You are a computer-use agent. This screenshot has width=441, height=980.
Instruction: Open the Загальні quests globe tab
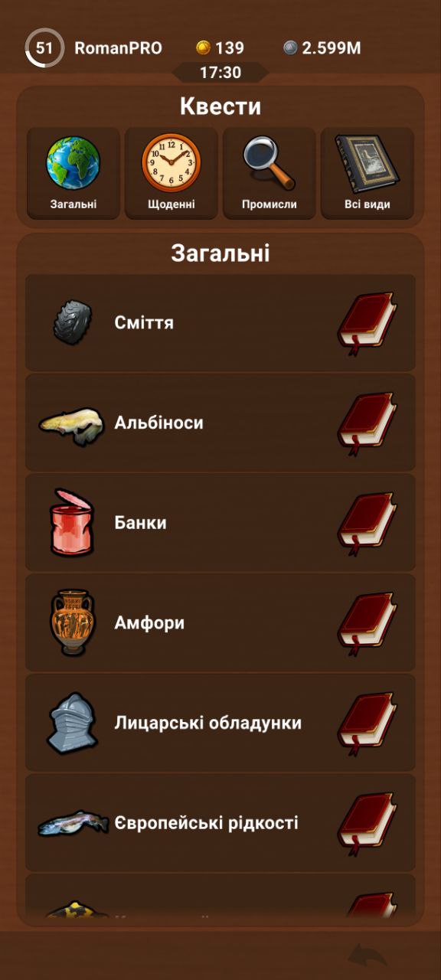coord(73,173)
